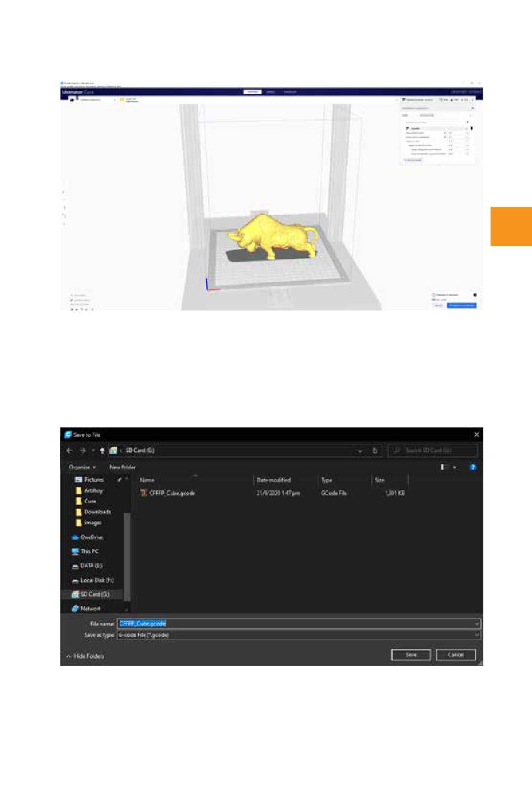Screen dimensions: 532x793
Task: Switch to the Monitor tab in Cura
Action: click(290, 92)
